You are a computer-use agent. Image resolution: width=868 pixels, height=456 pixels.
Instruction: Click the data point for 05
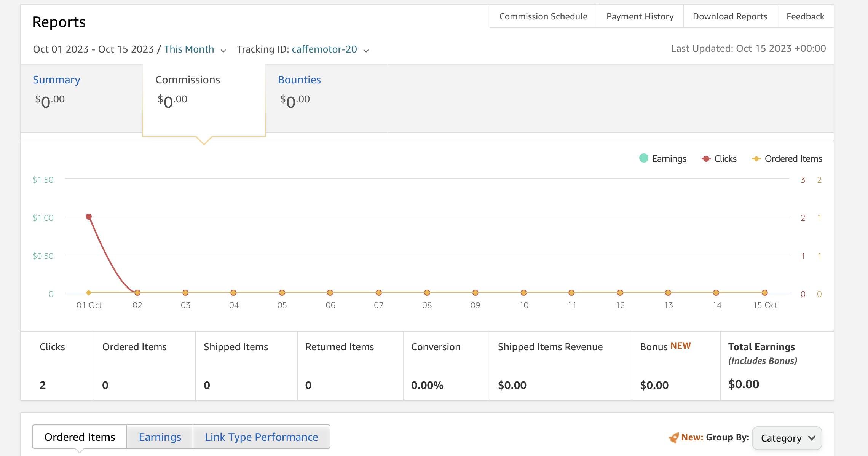pyautogui.click(x=282, y=293)
